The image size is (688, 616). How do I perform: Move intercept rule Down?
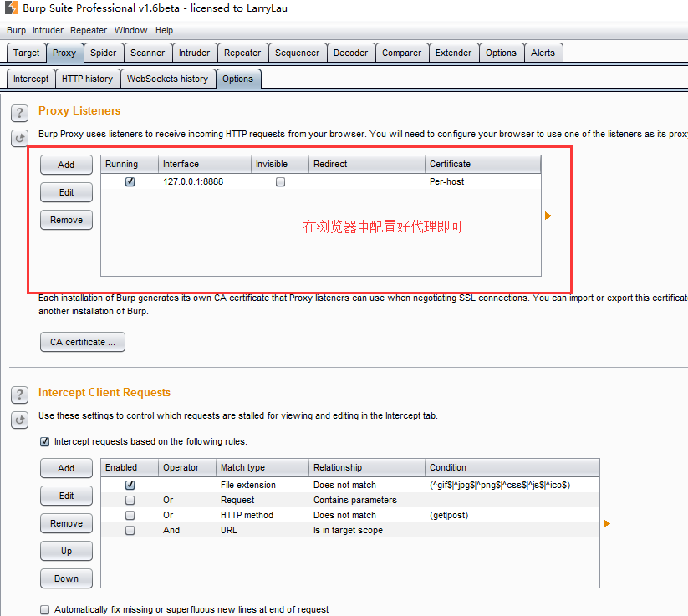tap(66, 578)
